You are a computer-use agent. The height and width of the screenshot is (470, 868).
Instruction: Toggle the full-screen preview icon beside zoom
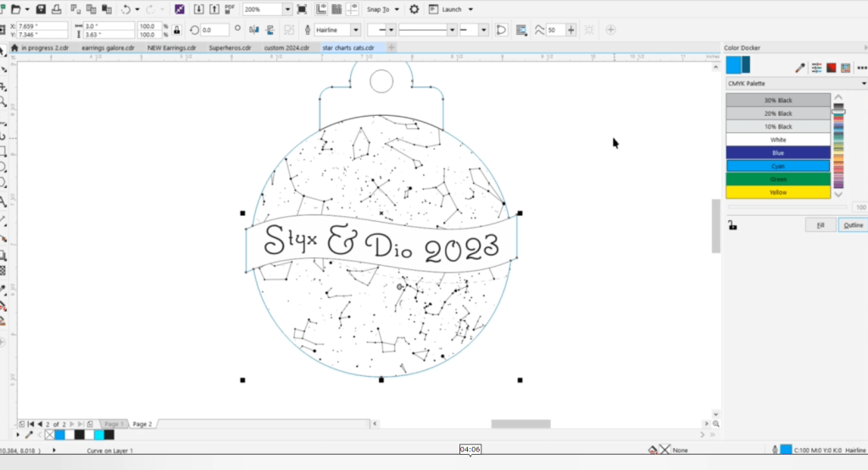303,9
